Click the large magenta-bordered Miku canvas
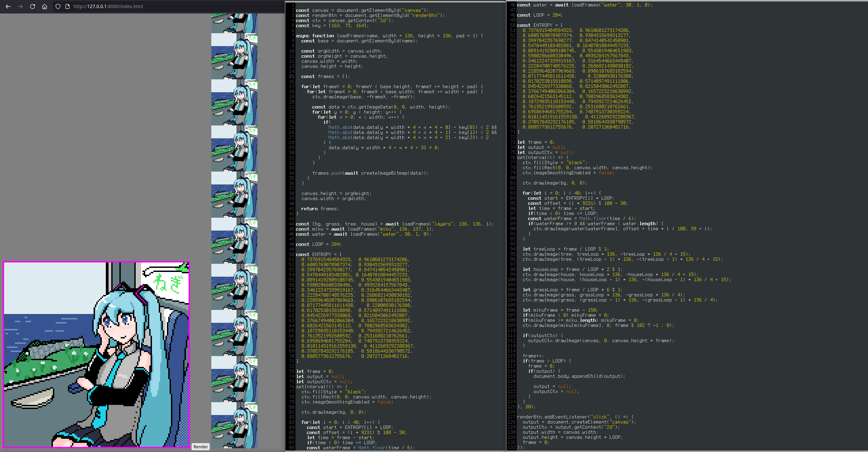Image resolution: width=868 pixels, height=452 pixels. [96, 355]
